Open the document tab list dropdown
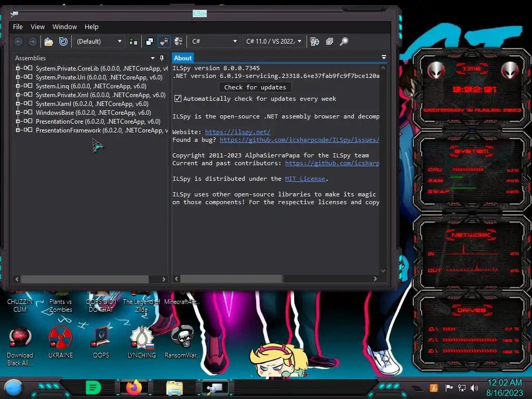532x399 pixels. click(x=384, y=57)
